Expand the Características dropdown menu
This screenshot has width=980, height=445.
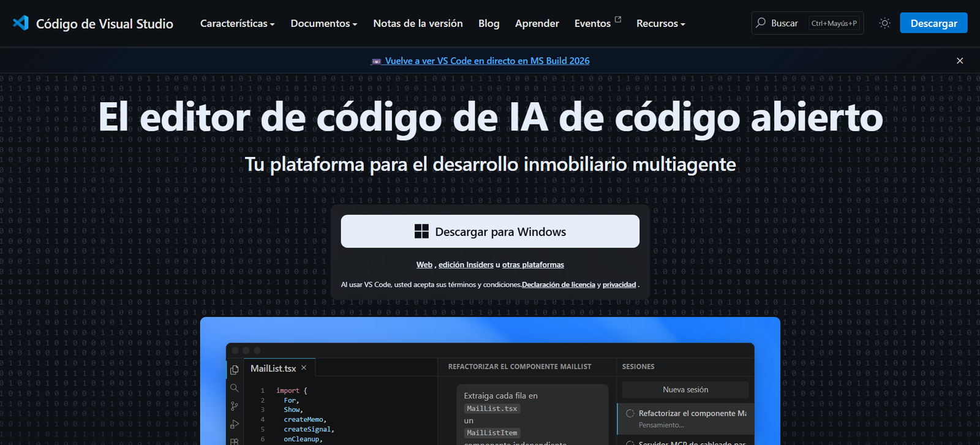coord(237,23)
